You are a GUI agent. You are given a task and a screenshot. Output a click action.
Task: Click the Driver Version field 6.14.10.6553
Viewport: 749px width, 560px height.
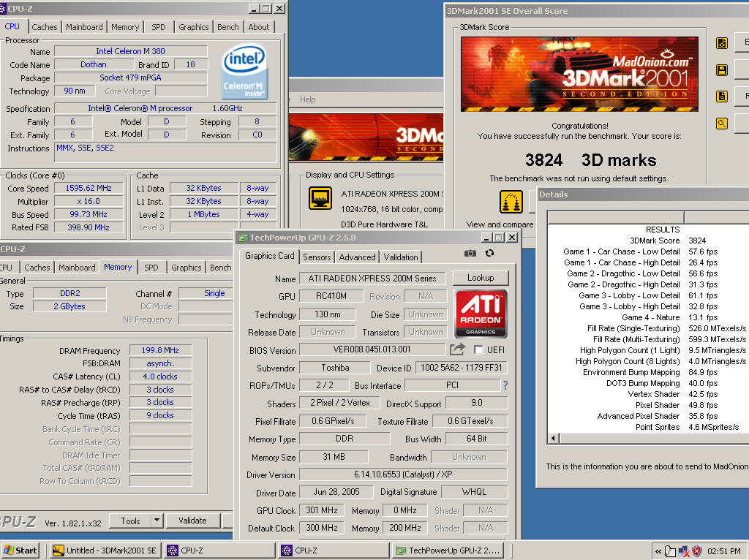403,474
